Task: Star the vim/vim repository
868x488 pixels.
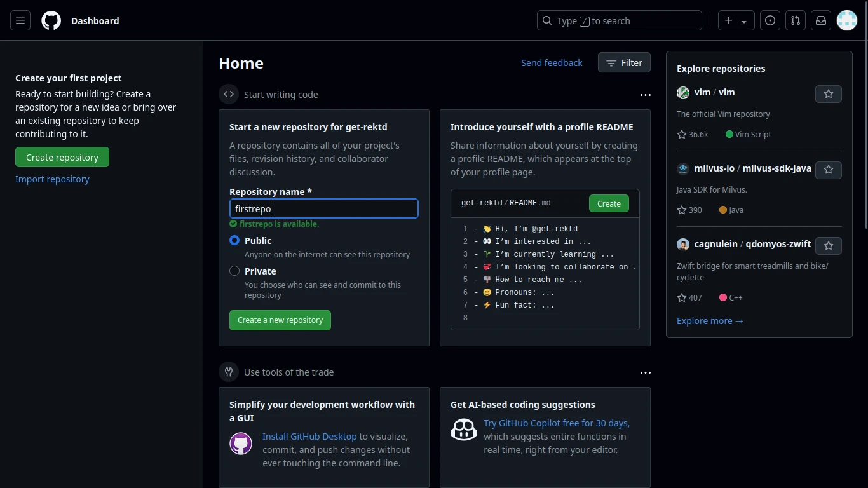Action: click(x=828, y=93)
